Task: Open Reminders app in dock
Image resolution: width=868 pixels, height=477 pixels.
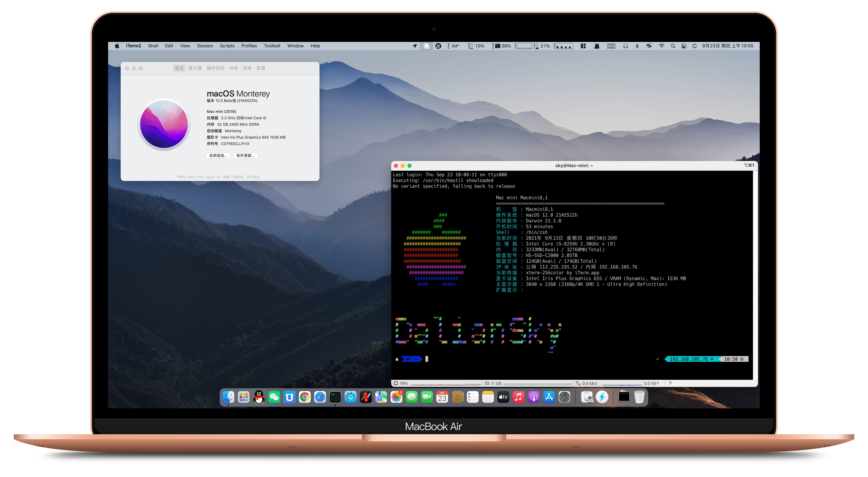Action: 473,397
